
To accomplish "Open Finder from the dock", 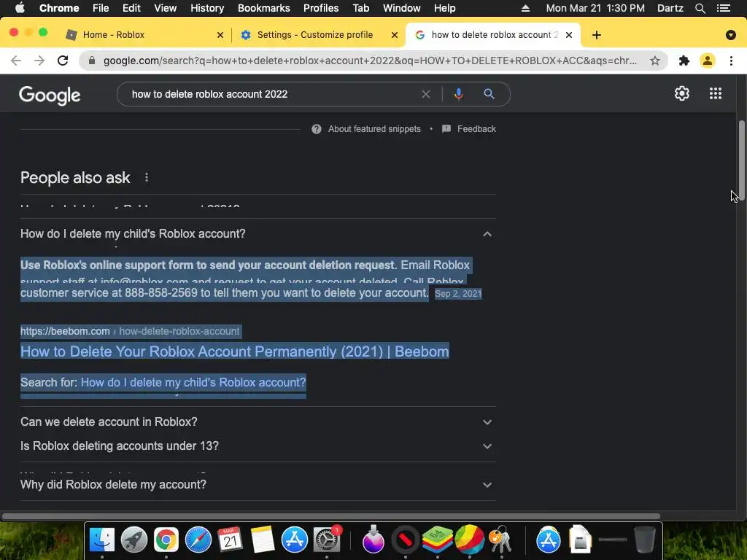I will pos(102,540).
